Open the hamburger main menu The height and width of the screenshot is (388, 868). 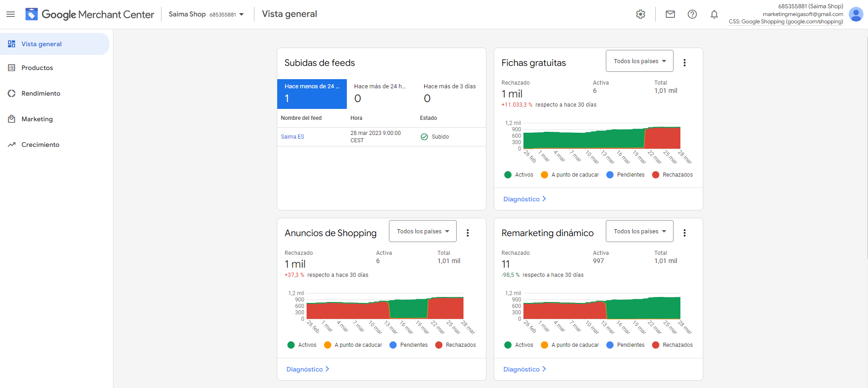(x=11, y=14)
